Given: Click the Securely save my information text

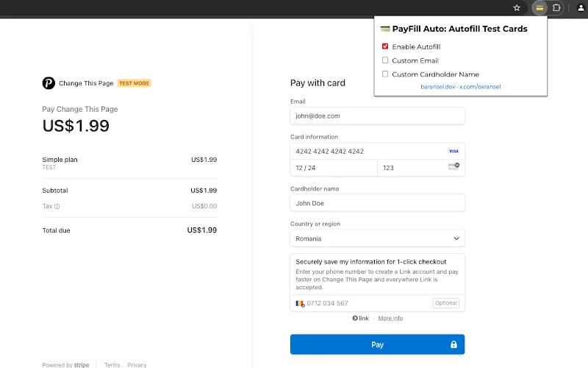Looking at the screenshot, I should click(x=371, y=262).
